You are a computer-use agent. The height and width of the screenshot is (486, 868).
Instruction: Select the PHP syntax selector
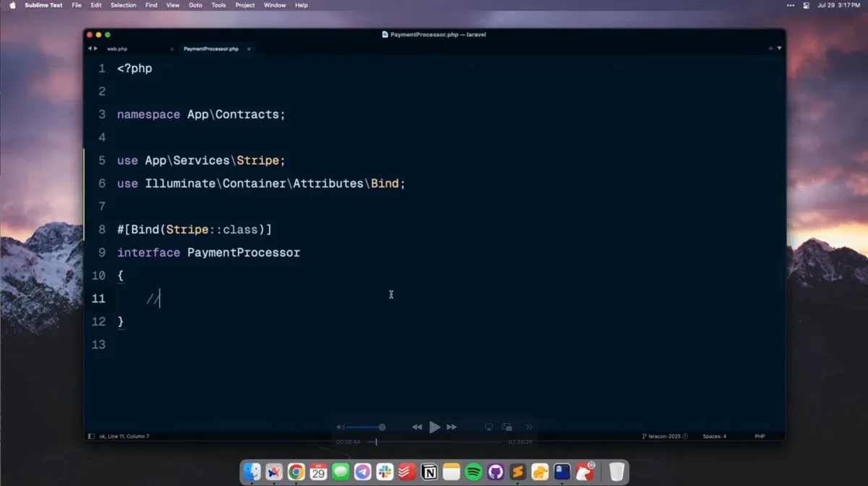[x=759, y=436]
